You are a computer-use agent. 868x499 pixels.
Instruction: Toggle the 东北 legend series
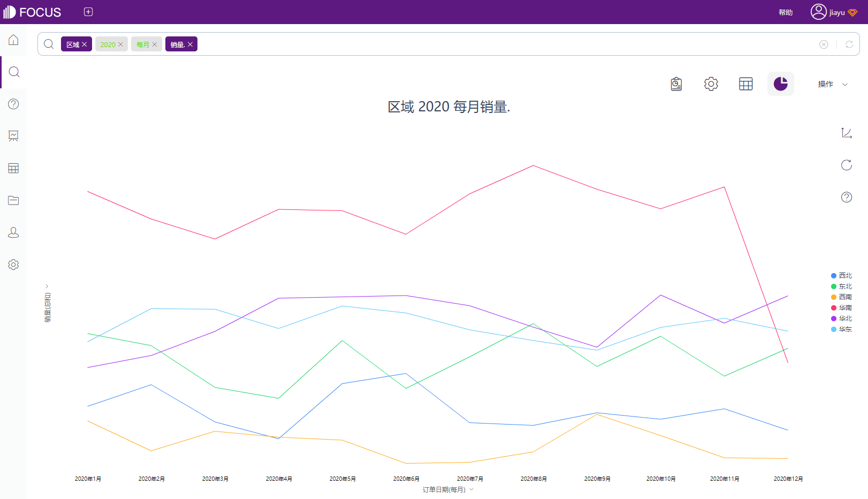click(841, 286)
